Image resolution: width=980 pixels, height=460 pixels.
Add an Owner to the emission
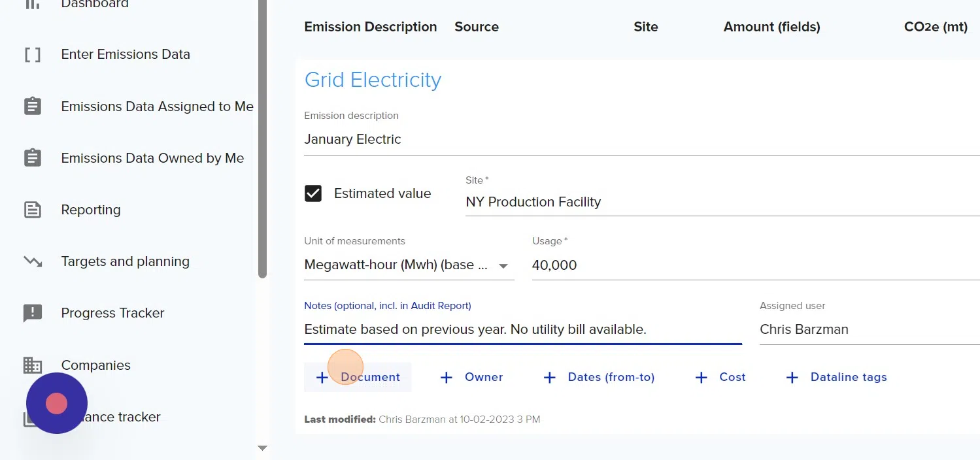click(471, 377)
